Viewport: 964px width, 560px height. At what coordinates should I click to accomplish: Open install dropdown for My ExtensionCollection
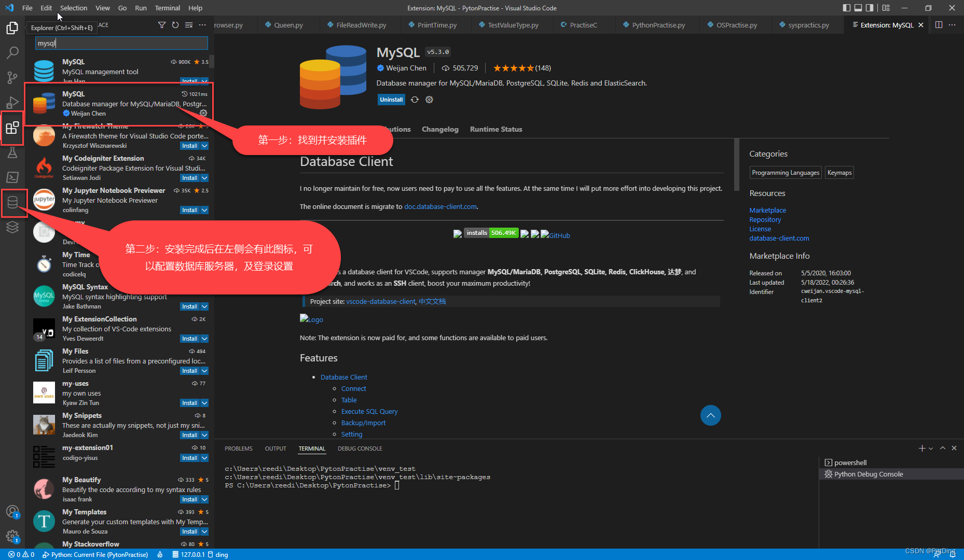coord(204,339)
